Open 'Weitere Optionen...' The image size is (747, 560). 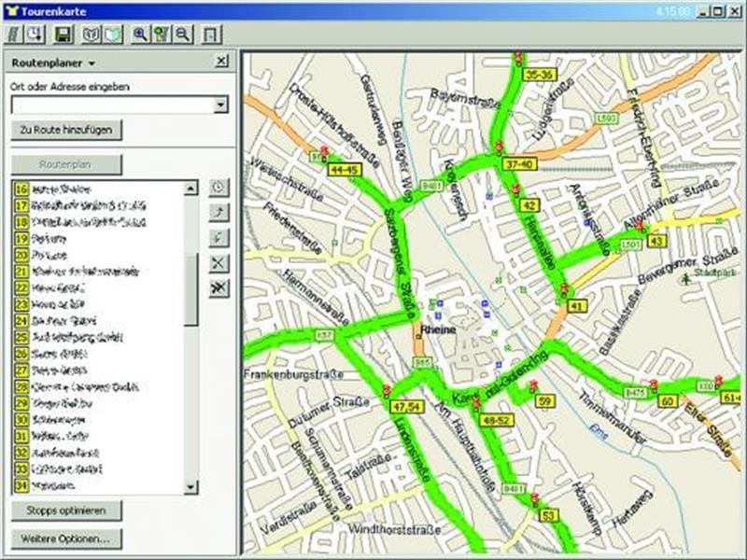pos(65,539)
